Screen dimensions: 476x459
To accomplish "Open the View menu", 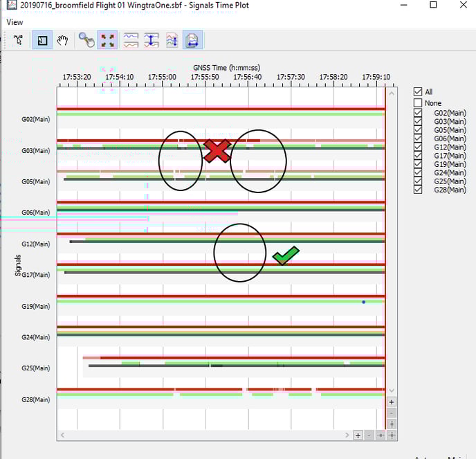I will tap(15, 22).
